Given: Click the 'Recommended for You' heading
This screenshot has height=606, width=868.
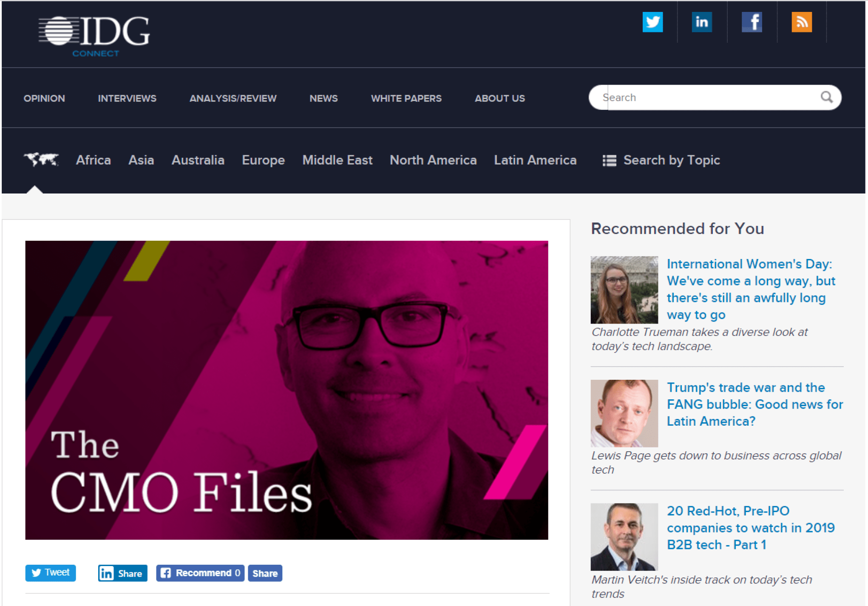Looking at the screenshot, I should point(678,228).
